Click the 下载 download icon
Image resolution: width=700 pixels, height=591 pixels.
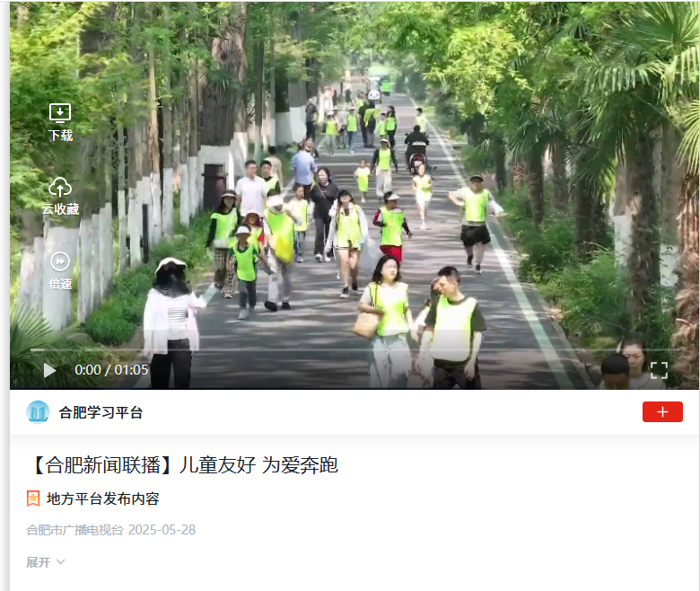click(x=60, y=113)
